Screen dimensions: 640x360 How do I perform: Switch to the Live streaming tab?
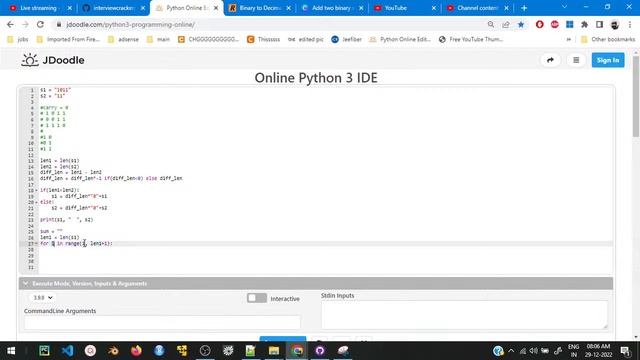[x=41, y=8]
